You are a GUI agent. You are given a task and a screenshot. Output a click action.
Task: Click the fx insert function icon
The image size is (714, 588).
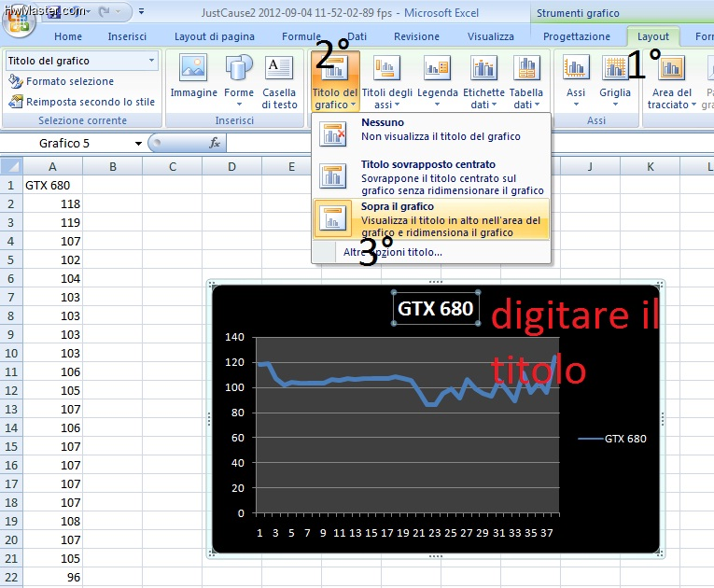pyautogui.click(x=215, y=143)
